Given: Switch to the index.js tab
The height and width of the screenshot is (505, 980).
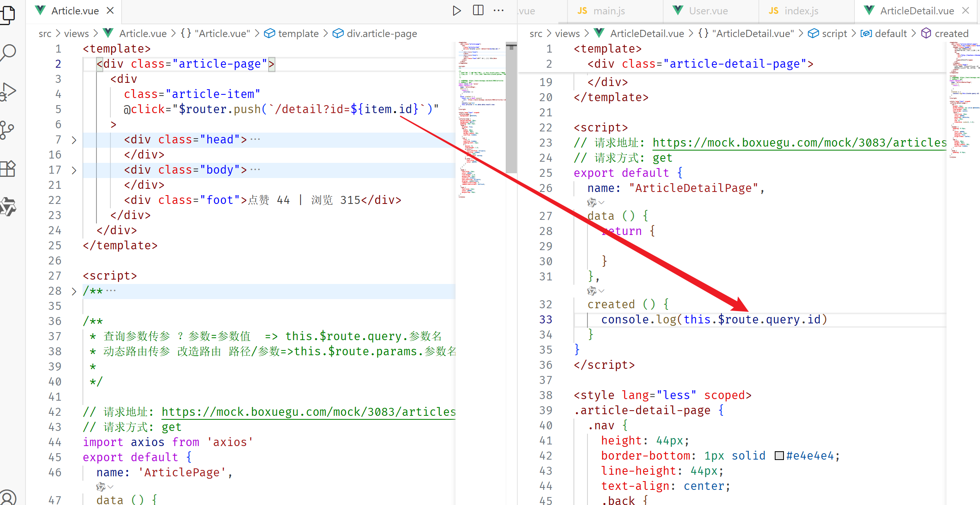Looking at the screenshot, I should click(x=801, y=11).
